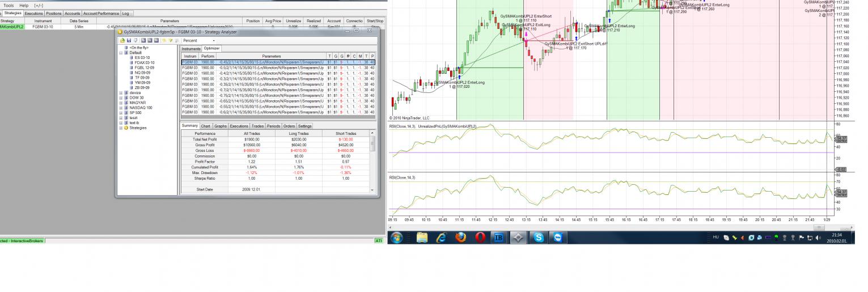Click Action Center flag icon in tray

(x=802, y=238)
